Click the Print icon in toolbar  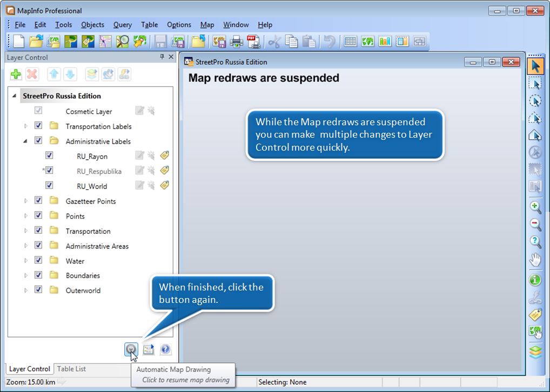(x=237, y=42)
